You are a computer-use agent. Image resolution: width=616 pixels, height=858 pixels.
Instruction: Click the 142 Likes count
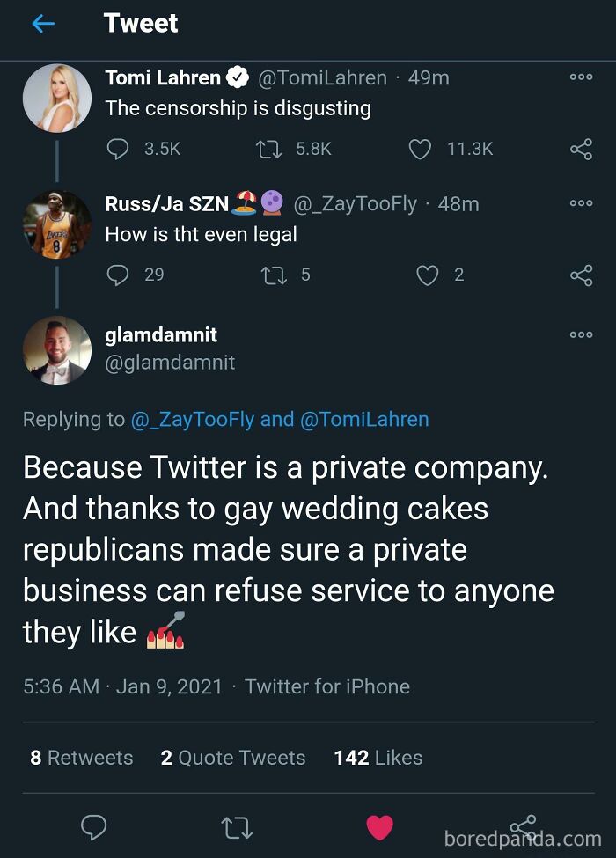(378, 758)
